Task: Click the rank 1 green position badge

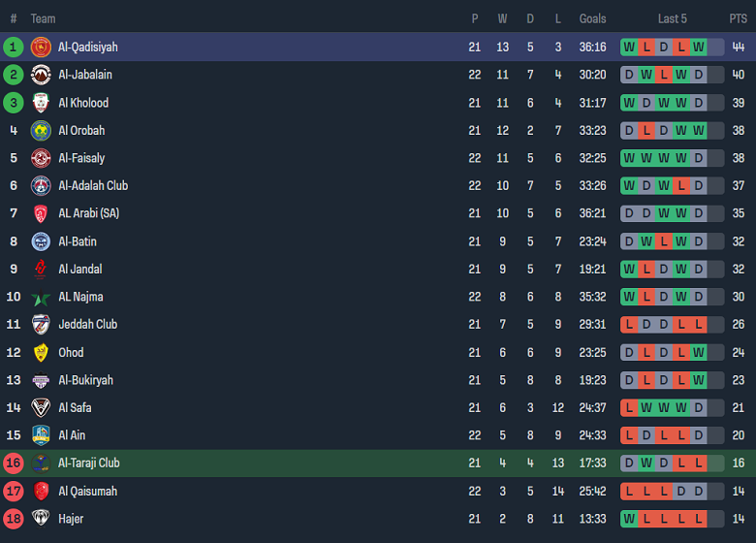Action: pyautogui.click(x=14, y=47)
